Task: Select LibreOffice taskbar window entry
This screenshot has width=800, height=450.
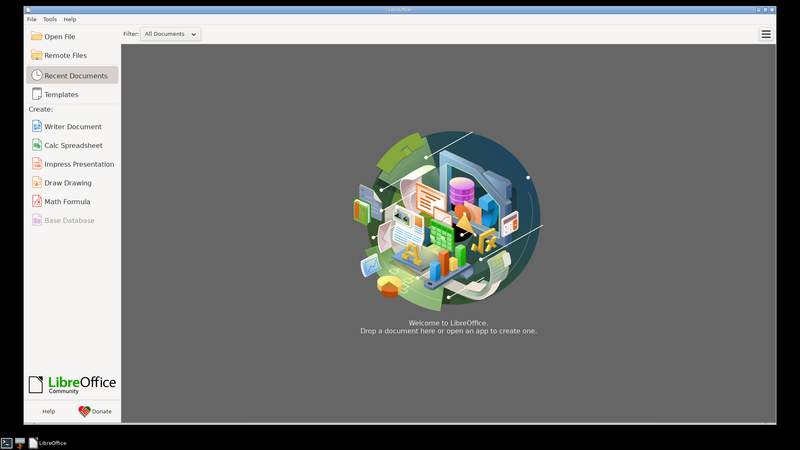Action: click(x=48, y=443)
